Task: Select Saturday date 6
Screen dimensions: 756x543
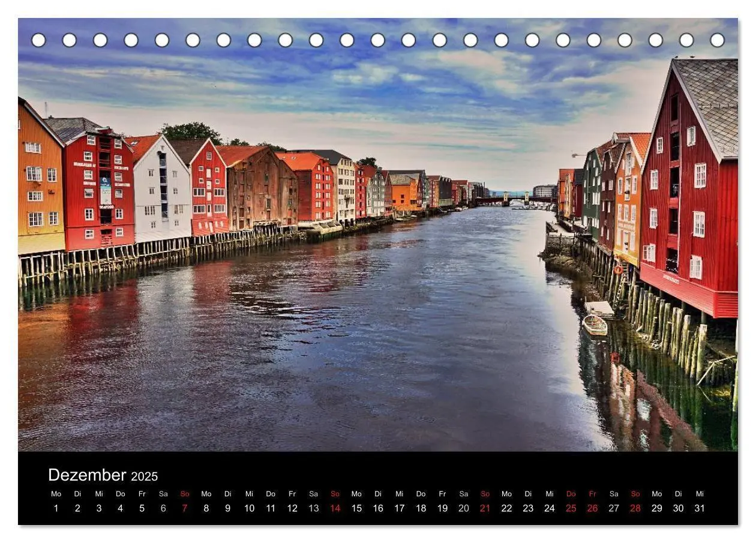Action: pos(163,508)
